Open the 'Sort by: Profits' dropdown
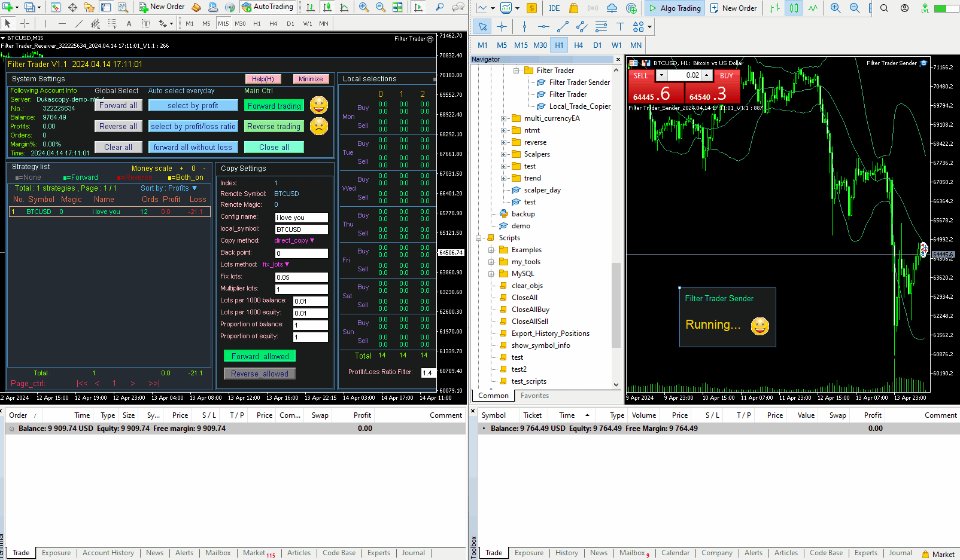 [x=169, y=188]
